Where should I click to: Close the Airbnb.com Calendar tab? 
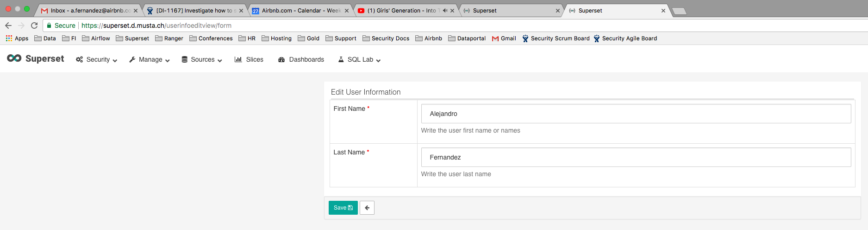tap(347, 11)
